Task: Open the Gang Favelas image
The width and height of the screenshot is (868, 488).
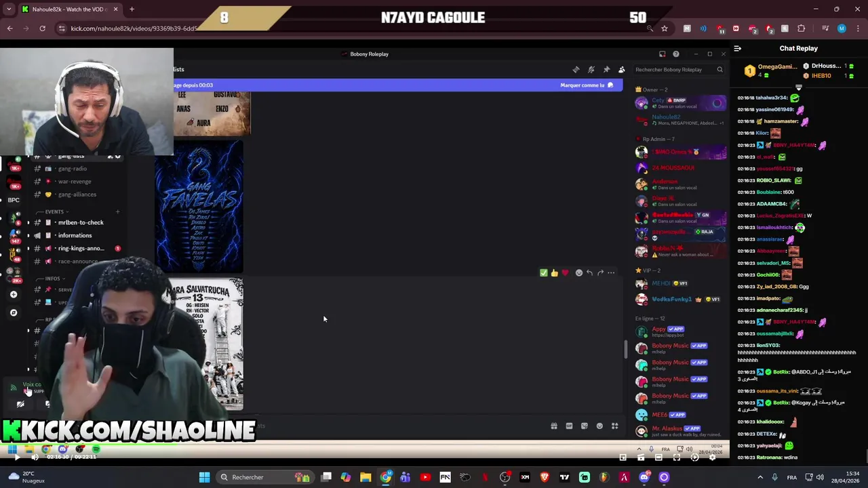Action: click(199, 206)
